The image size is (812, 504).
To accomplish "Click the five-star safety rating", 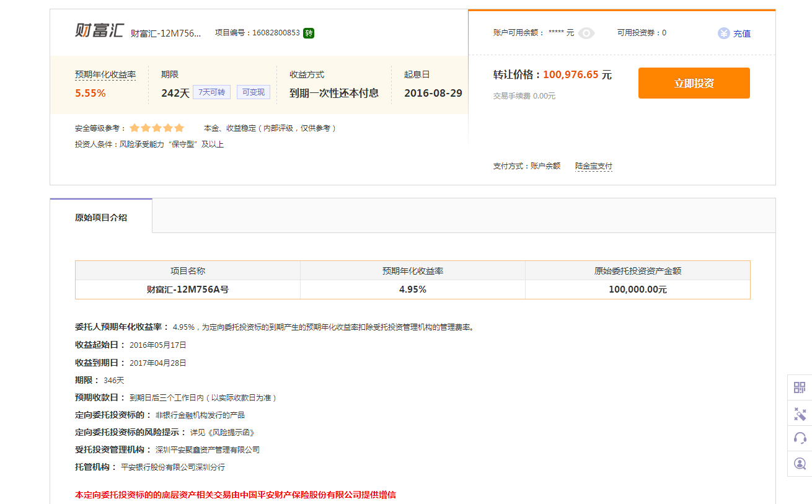I will [x=157, y=128].
